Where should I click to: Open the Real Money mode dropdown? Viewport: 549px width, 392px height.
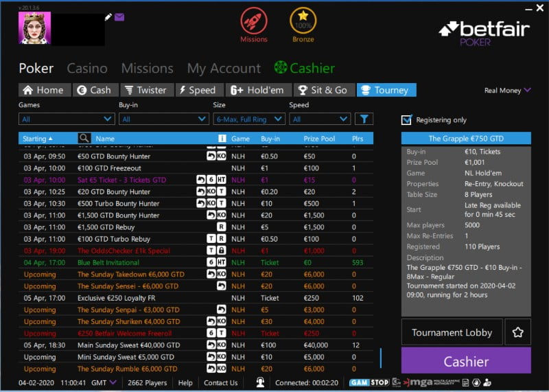(507, 91)
